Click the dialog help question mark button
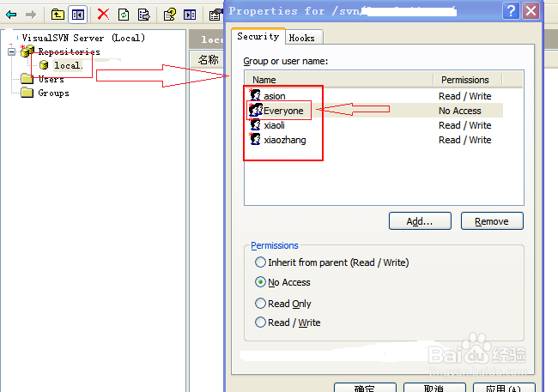This screenshot has width=558, height=392. (511, 11)
